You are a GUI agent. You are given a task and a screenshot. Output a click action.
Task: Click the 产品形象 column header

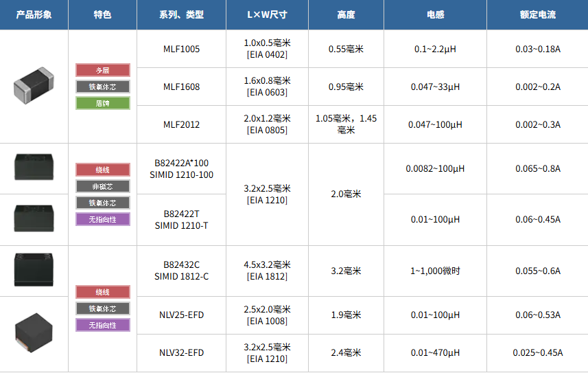point(34,14)
